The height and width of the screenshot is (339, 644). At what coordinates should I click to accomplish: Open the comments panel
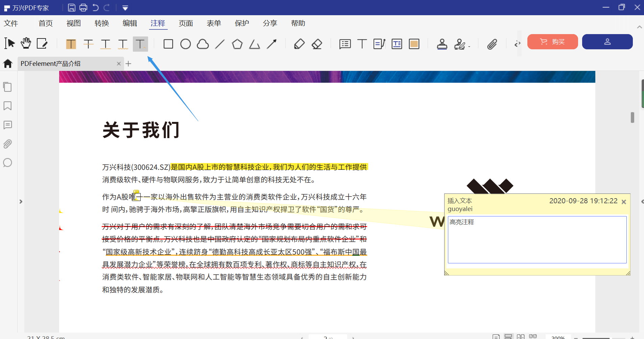pos(7,125)
